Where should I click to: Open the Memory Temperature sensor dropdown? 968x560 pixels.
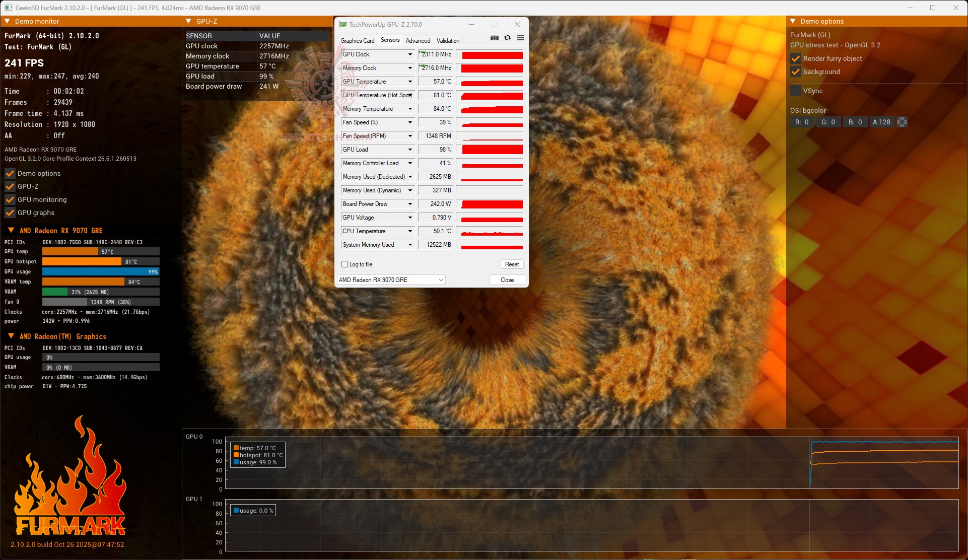click(x=410, y=109)
